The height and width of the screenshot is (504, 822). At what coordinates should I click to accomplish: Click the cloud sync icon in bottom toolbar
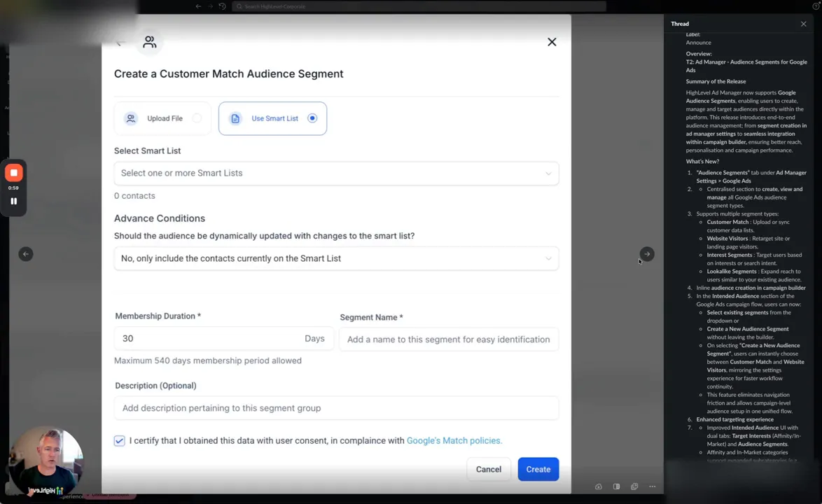tap(599, 486)
